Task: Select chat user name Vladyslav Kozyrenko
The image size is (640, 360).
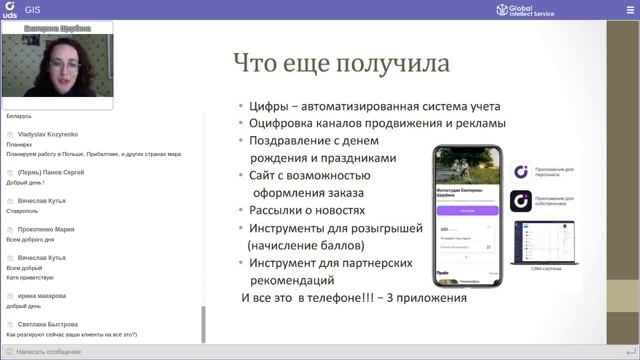Action: pyautogui.click(x=48, y=134)
